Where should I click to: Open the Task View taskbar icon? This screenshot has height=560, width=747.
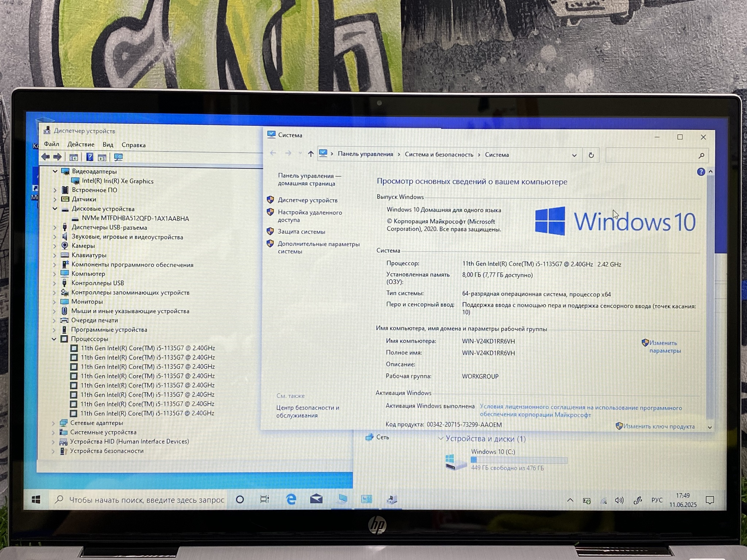[264, 499]
